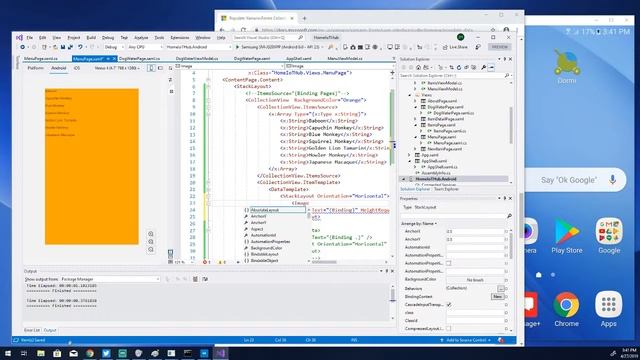Click the zoom in icon in the previewer
The height and width of the screenshot is (360, 640).
[151, 234]
